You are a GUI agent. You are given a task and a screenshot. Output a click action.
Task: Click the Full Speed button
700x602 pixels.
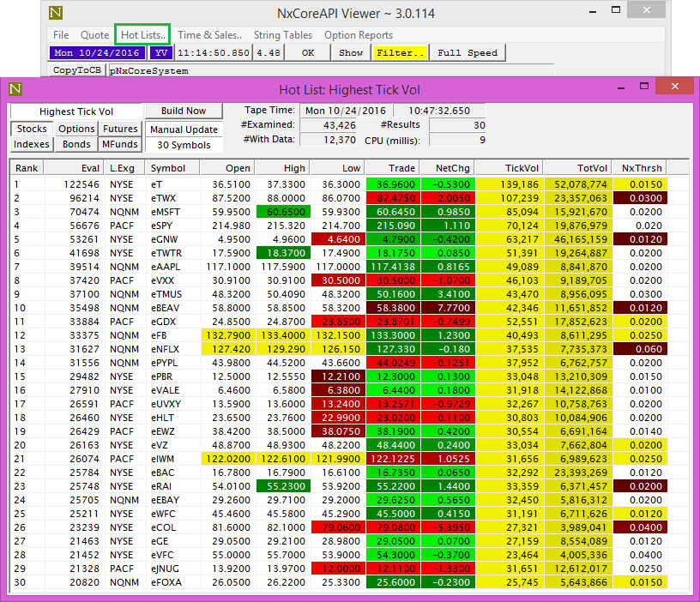tap(468, 52)
